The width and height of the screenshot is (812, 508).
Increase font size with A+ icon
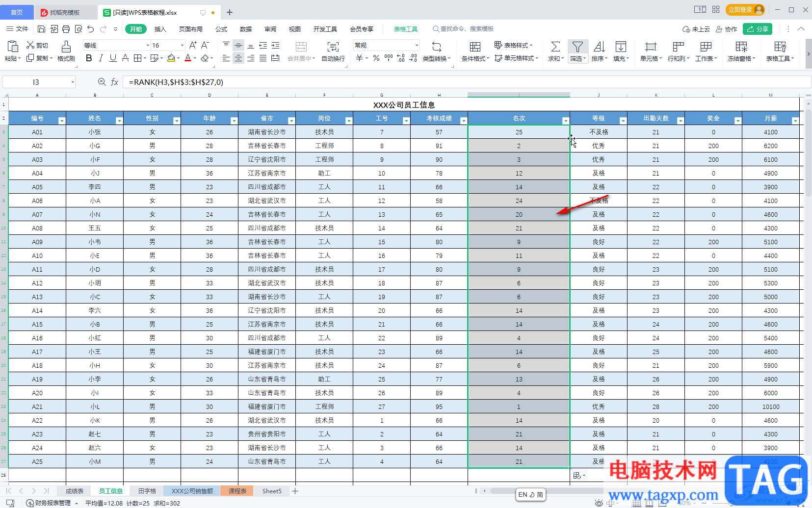click(x=193, y=45)
